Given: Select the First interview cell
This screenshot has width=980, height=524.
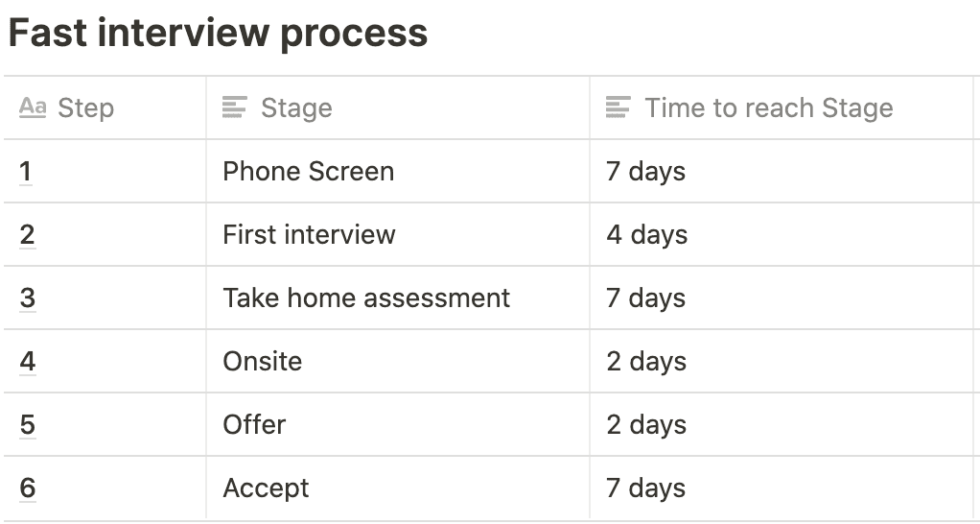Looking at the screenshot, I should click(398, 234).
